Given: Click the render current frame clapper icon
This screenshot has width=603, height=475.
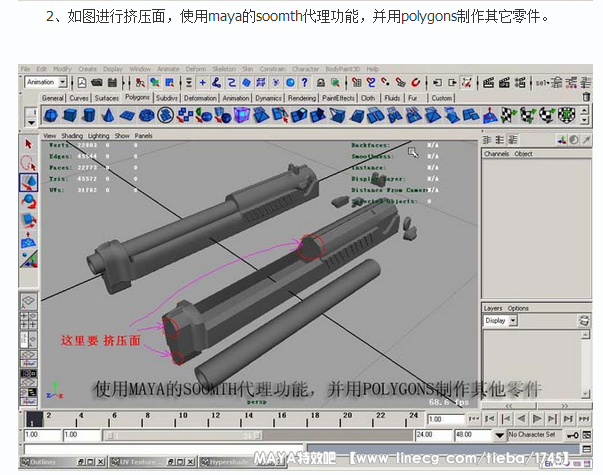Looking at the screenshot, I should point(488,82).
